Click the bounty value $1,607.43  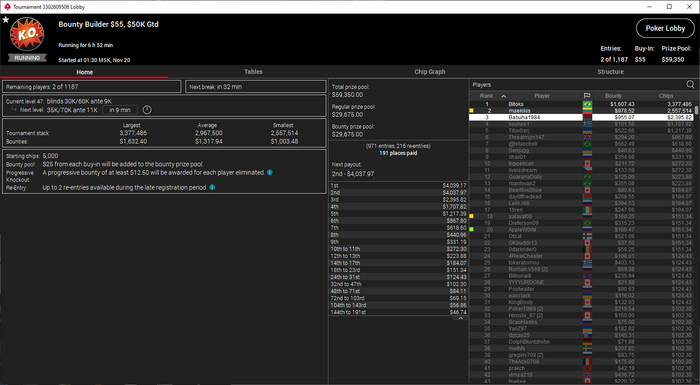tap(622, 104)
